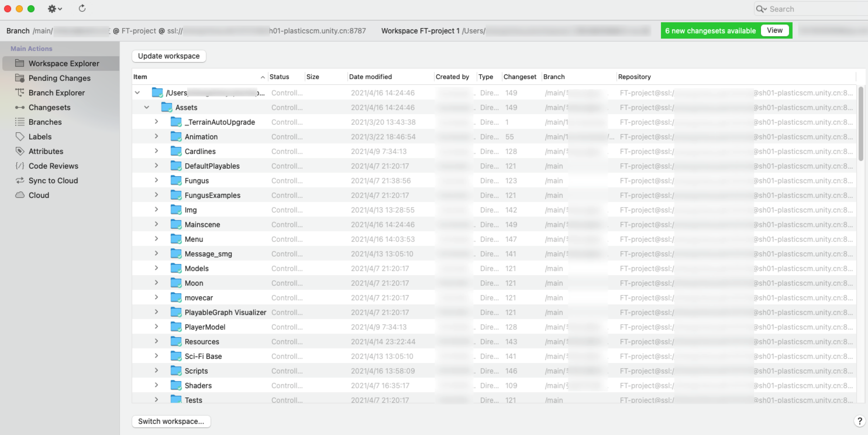Click the Branch Explorer sidebar icon
The width and height of the screenshot is (868, 435).
click(x=20, y=93)
